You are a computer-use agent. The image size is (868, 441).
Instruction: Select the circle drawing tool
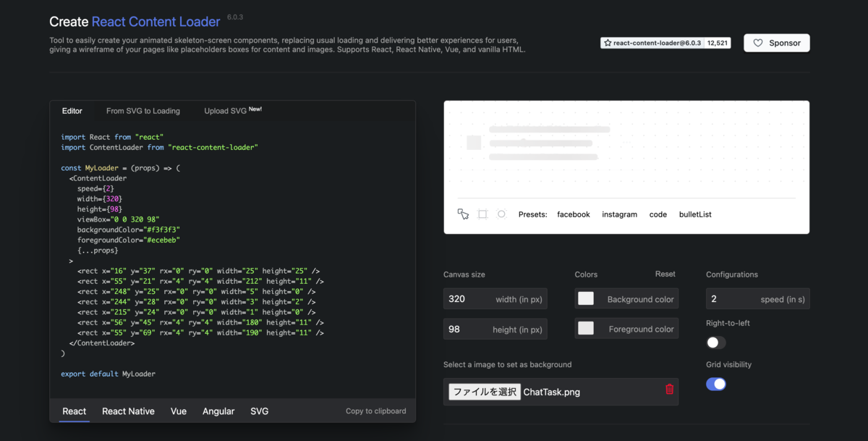pyautogui.click(x=501, y=214)
